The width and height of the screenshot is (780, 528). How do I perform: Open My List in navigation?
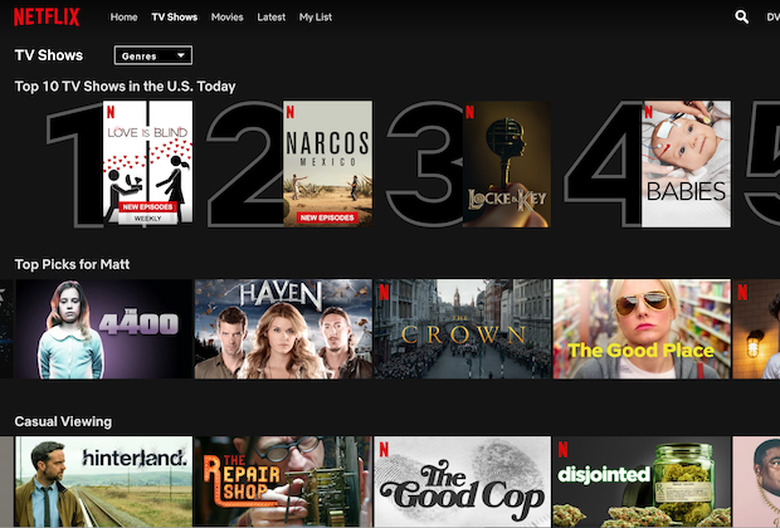point(315,17)
